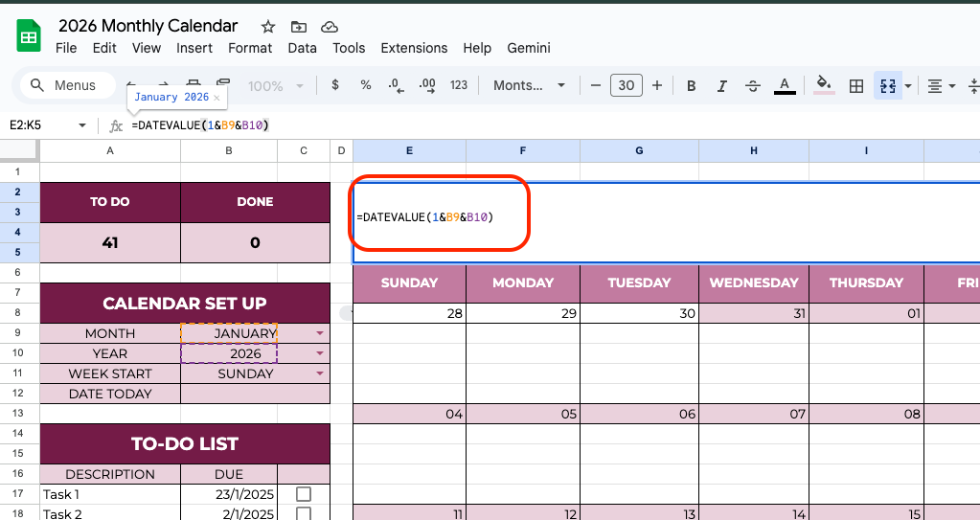
Task: Click the SUNDAY header cell
Action: coord(409,283)
